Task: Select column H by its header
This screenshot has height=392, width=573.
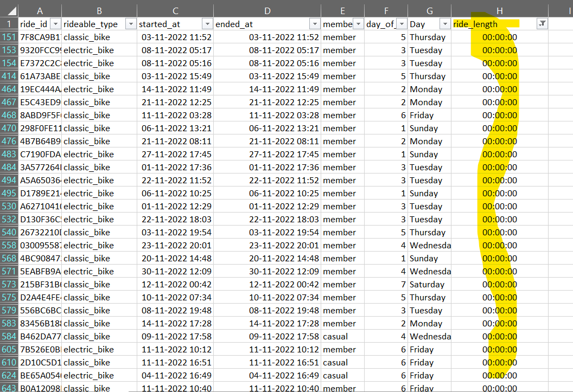Action: [499, 9]
